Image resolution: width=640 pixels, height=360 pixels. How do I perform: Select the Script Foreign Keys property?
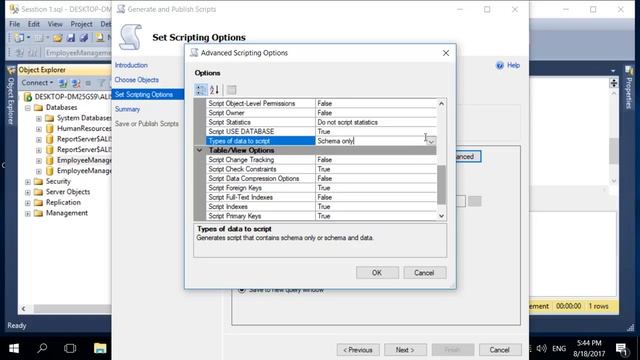pos(321,188)
